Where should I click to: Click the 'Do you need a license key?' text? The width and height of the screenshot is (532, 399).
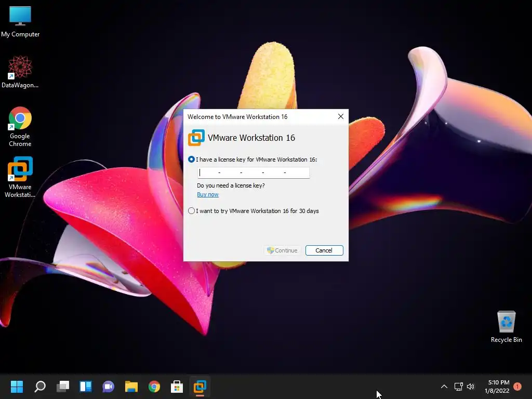pyautogui.click(x=231, y=185)
